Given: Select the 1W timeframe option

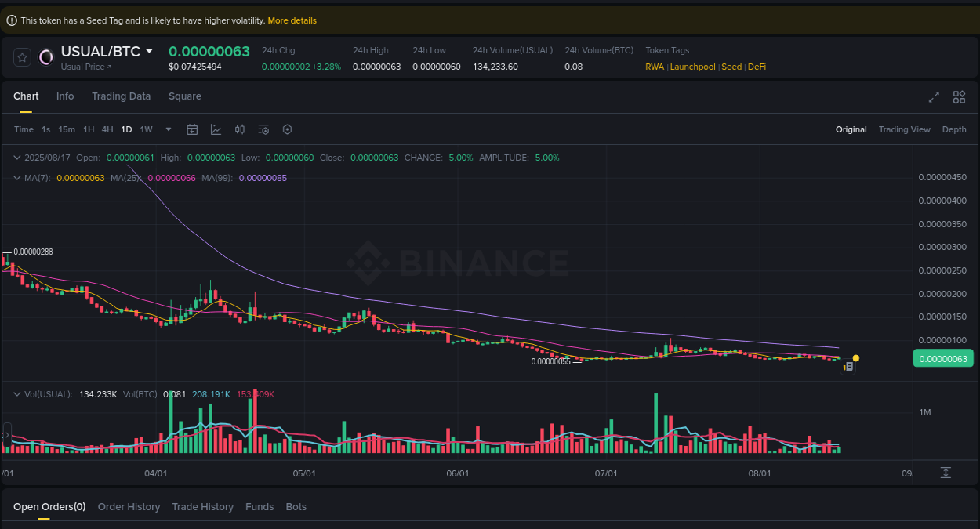Looking at the screenshot, I should tap(146, 129).
